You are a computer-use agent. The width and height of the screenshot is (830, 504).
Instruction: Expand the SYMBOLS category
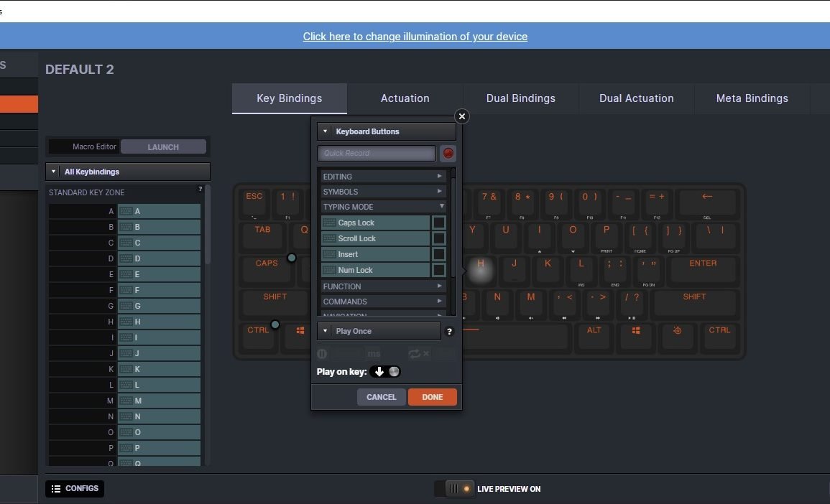point(383,192)
